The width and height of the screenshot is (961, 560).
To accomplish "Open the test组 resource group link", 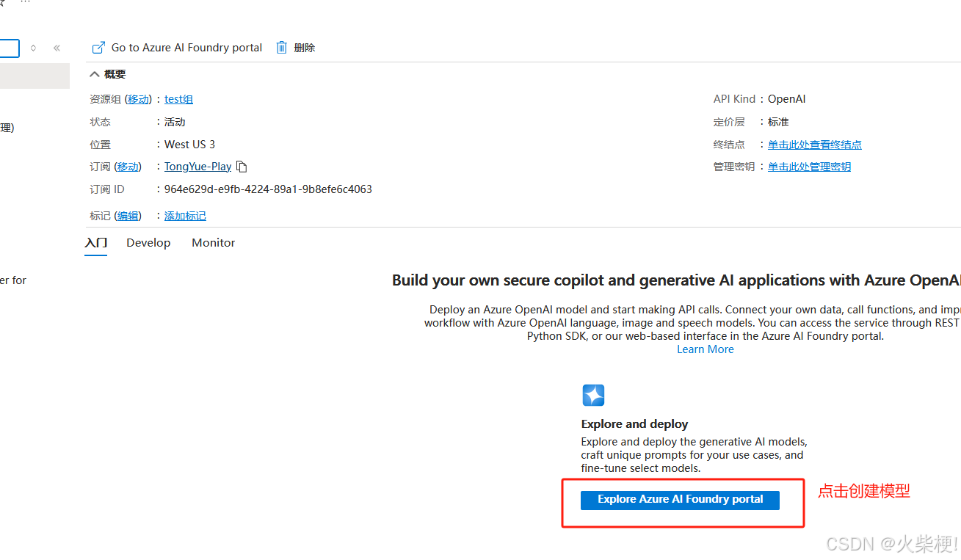I will coord(178,99).
